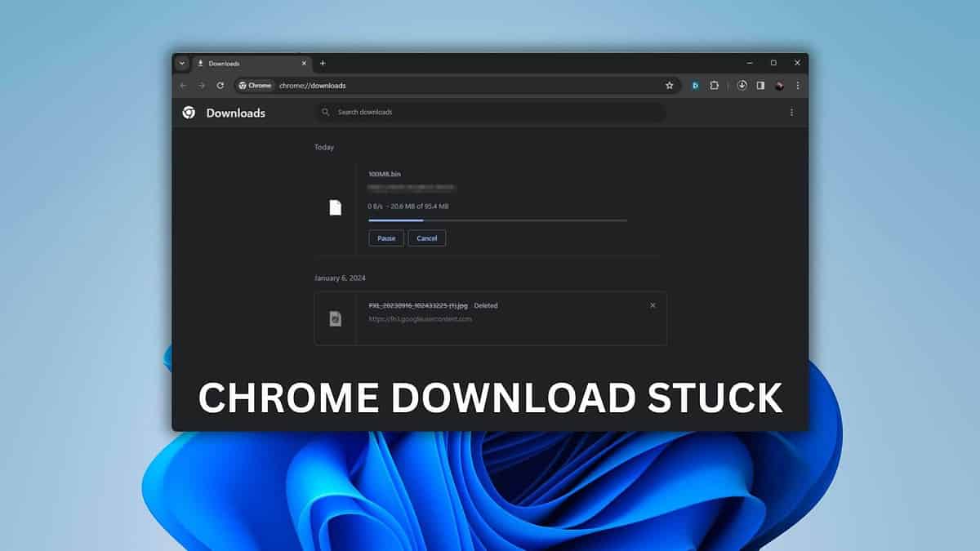Pause the 100MB.bin download
The width and height of the screenshot is (980, 551).
[385, 238]
